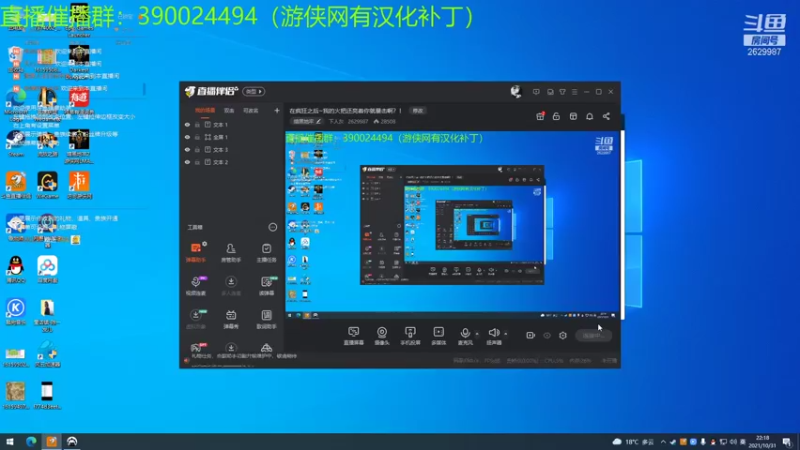Click the taskbar clock showing 22:18
Viewport: 800px width, 450px height.
click(x=762, y=442)
